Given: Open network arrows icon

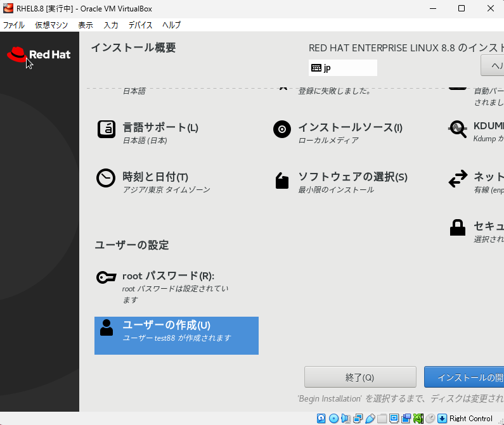Looking at the screenshot, I should click(458, 179).
